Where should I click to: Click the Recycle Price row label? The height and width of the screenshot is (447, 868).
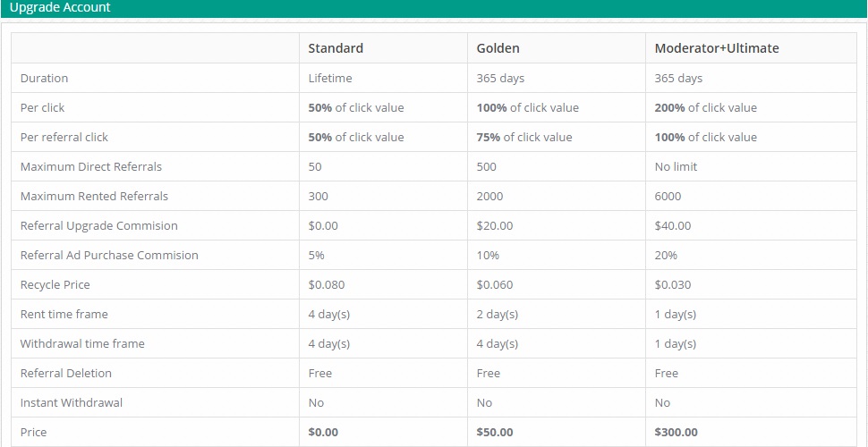pyautogui.click(x=55, y=284)
